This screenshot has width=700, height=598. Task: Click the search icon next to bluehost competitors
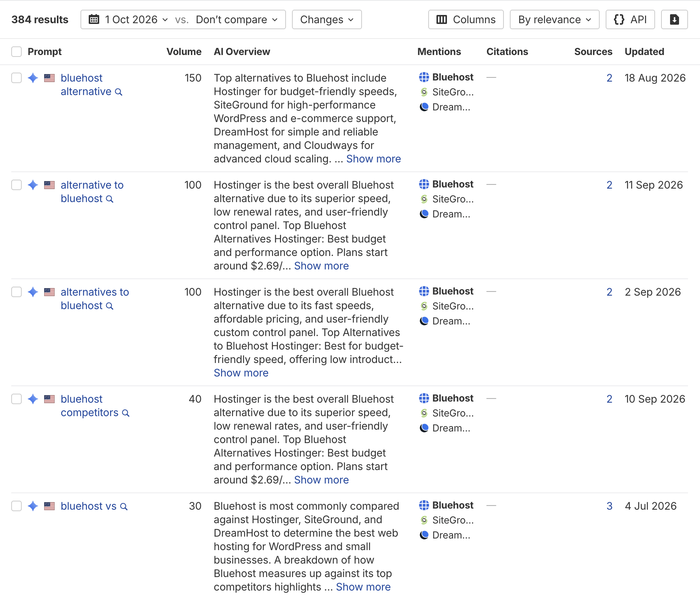126,413
